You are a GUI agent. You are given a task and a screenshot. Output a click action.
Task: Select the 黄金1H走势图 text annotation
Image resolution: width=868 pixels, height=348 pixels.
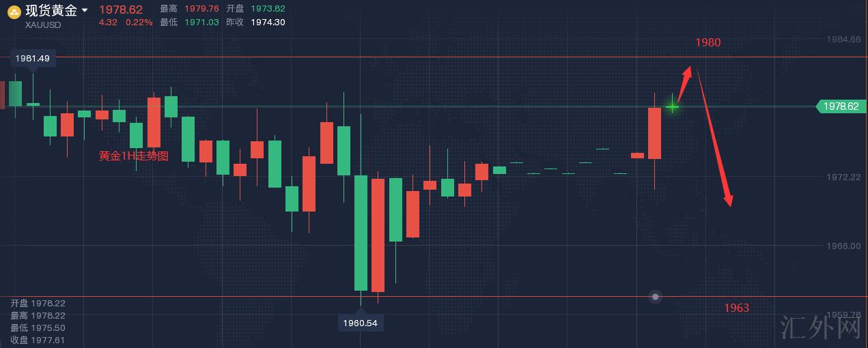point(134,156)
